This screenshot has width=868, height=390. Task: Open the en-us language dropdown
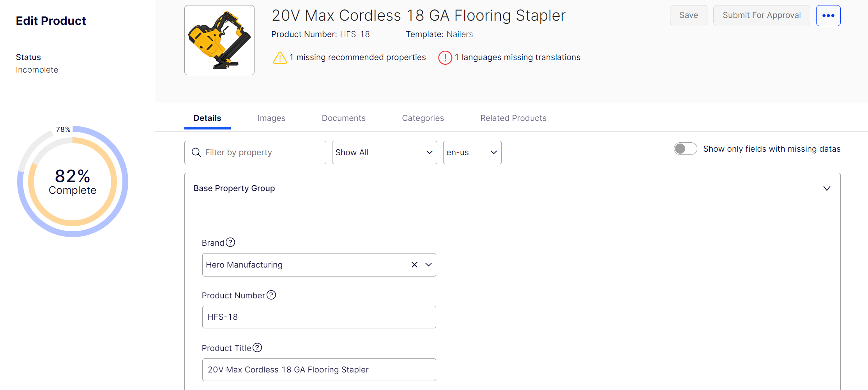(472, 152)
